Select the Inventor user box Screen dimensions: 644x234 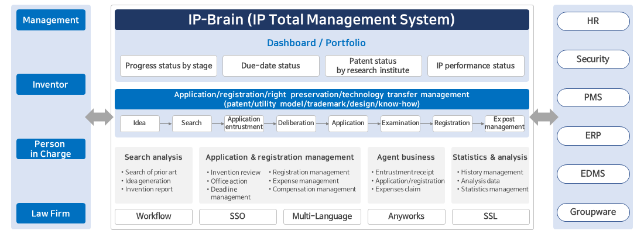[x=51, y=85]
